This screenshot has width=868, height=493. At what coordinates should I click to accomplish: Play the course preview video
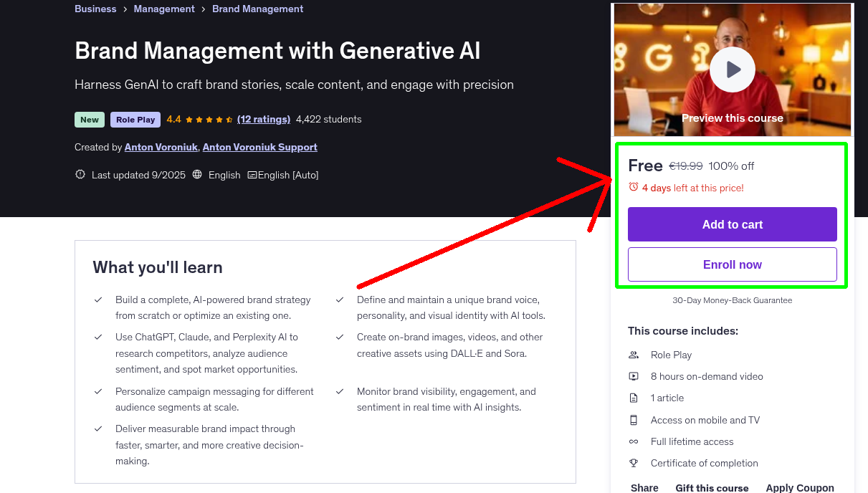732,70
